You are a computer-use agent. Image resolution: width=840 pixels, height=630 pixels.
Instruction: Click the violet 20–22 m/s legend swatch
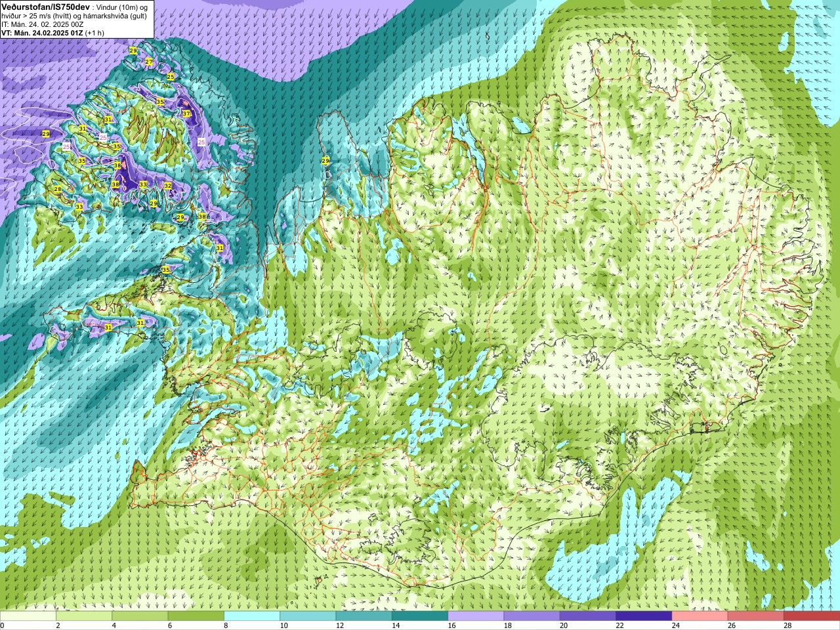click(588, 616)
